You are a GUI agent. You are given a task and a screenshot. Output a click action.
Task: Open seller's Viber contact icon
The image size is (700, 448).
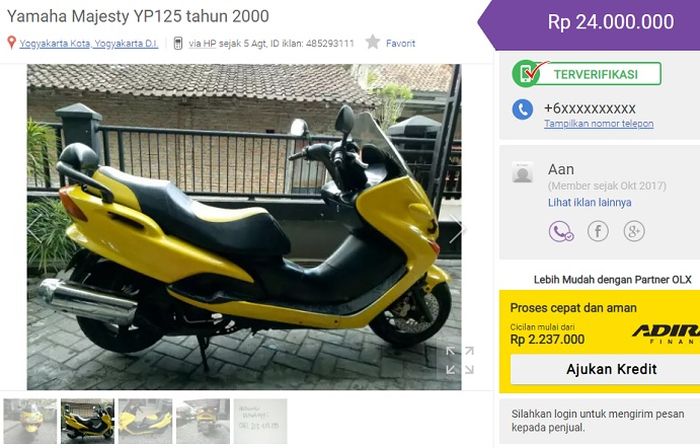pos(561,231)
